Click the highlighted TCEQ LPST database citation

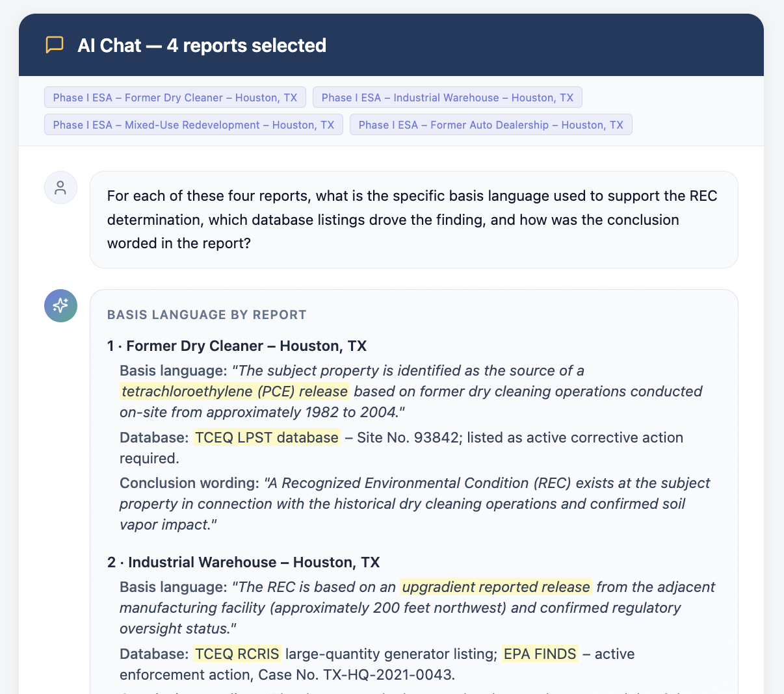pos(267,437)
